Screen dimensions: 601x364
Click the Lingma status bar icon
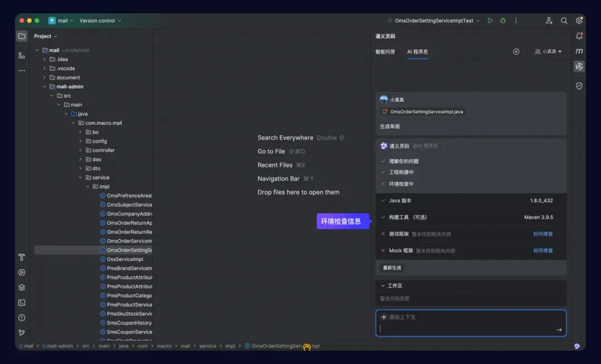click(577, 346)
